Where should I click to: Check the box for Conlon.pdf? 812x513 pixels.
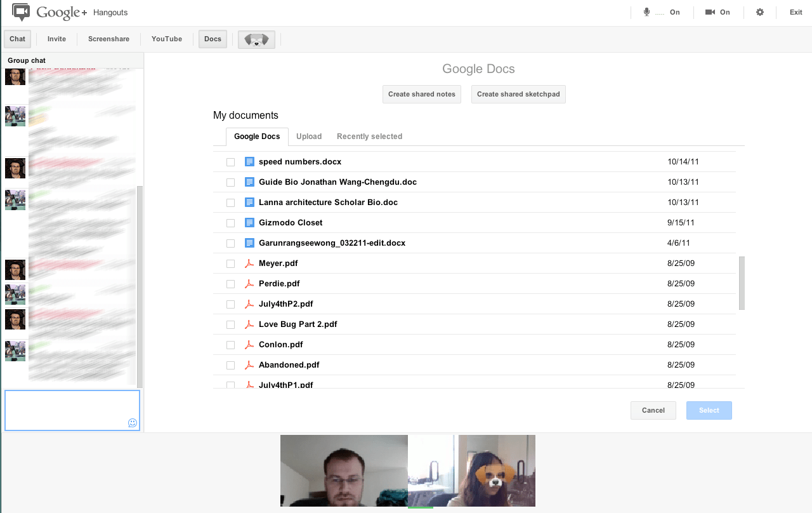230,345
